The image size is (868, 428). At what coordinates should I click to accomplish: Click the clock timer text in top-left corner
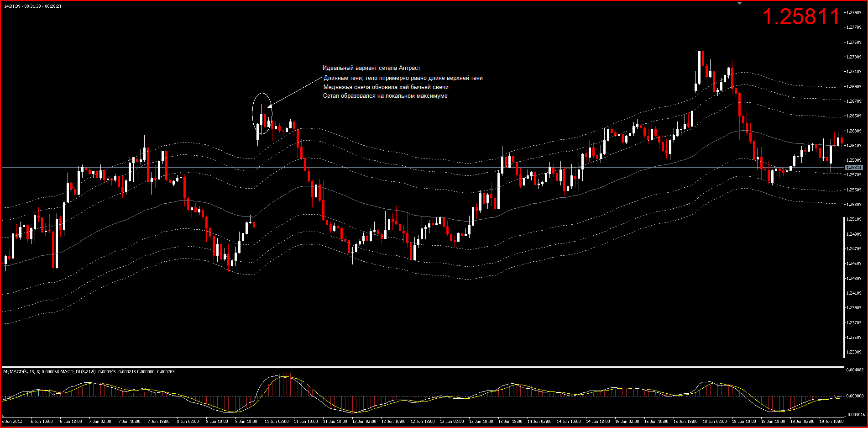(32, 6)
